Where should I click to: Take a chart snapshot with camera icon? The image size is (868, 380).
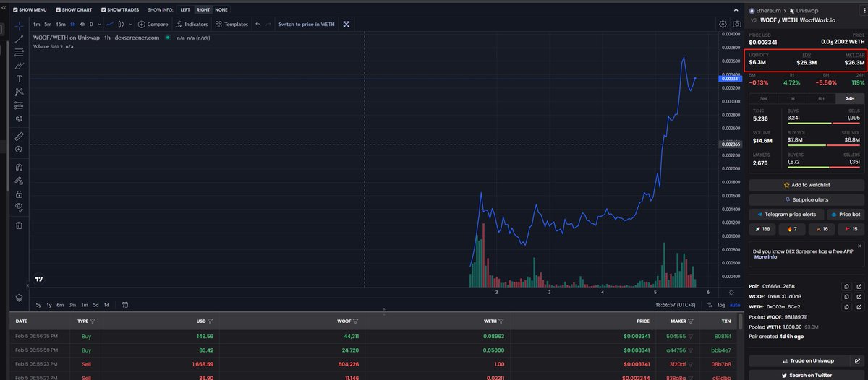point(736,24)
